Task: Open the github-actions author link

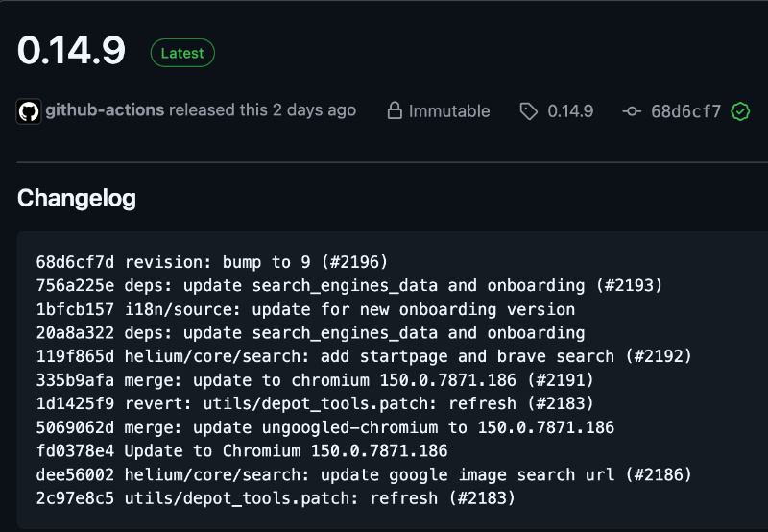Action: (x=105, y=110)
